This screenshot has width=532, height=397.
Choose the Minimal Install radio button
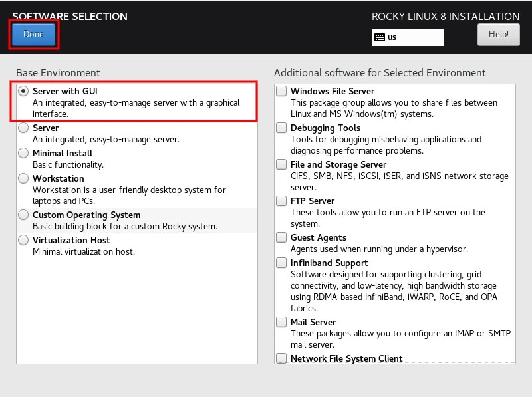pyautogui.click(x=23, y=153)
